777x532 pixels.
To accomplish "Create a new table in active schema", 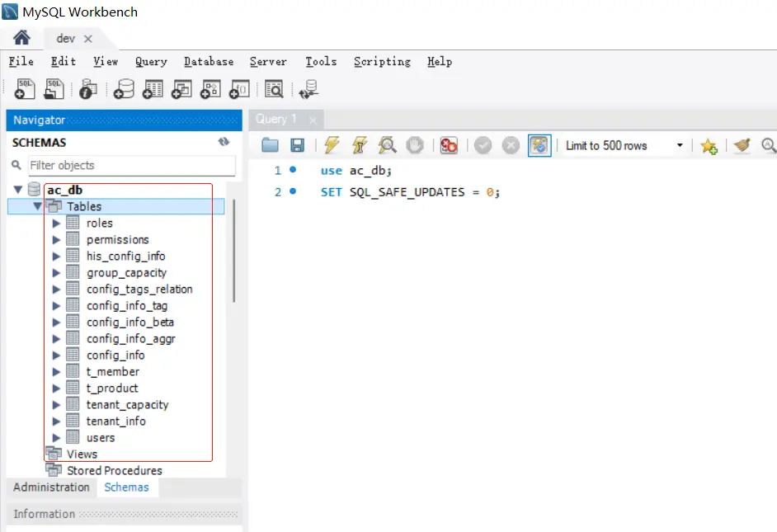I will pyautogui.click(x=153, y=89).
